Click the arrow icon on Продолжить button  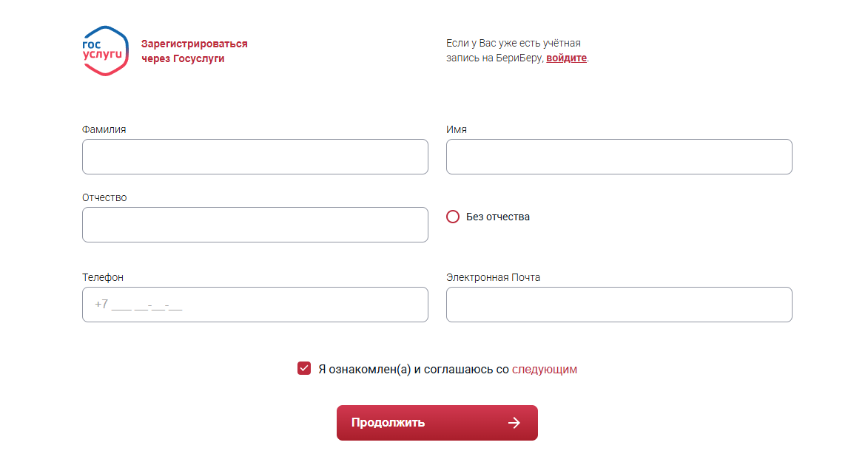tap(514, 423)
